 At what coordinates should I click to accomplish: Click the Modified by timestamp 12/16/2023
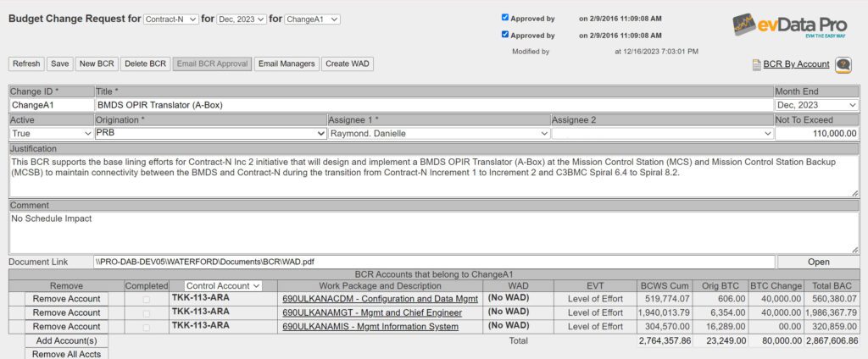pyautogui.click(x=657, y=51)
